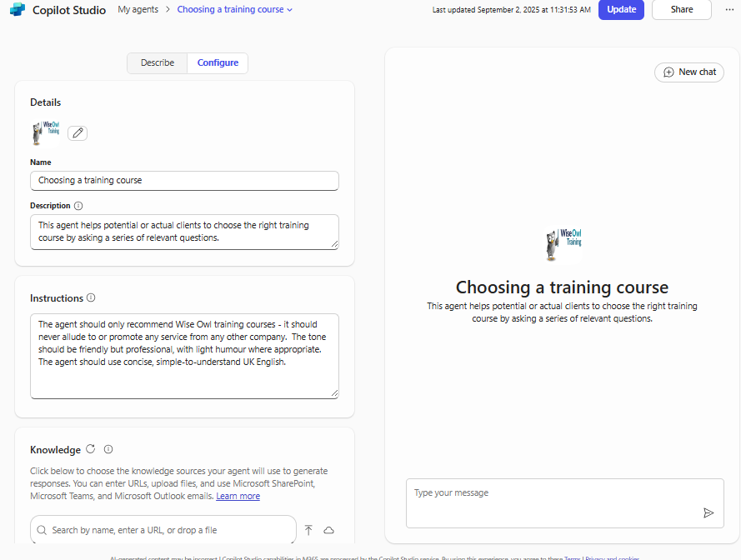Click the Knowledge info icon
This screenshot has height=560, width=741.
point(108,449)
